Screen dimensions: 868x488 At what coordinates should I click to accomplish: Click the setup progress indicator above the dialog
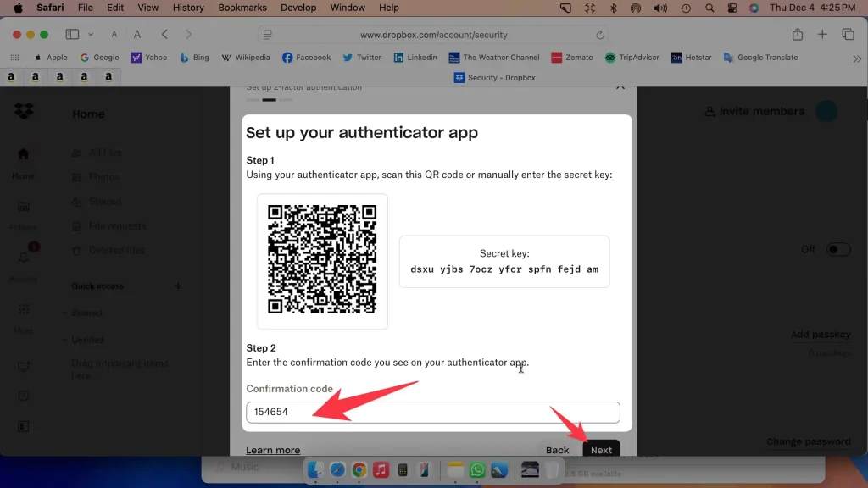tap(270, 98)
